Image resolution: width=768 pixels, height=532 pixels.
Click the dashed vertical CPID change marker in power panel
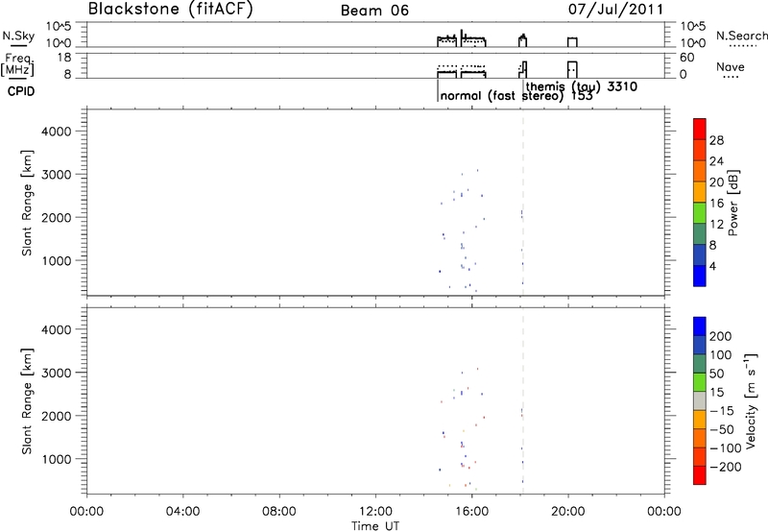click(x=523, y=203)
